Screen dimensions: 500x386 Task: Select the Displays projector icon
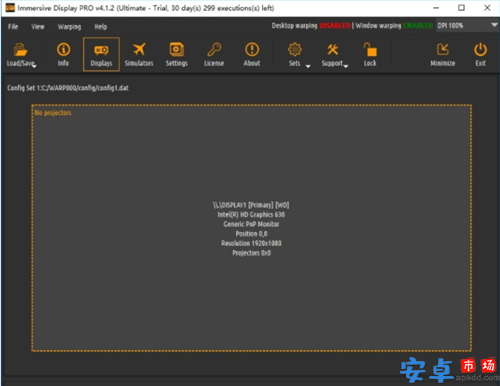[x=101, y=50]
